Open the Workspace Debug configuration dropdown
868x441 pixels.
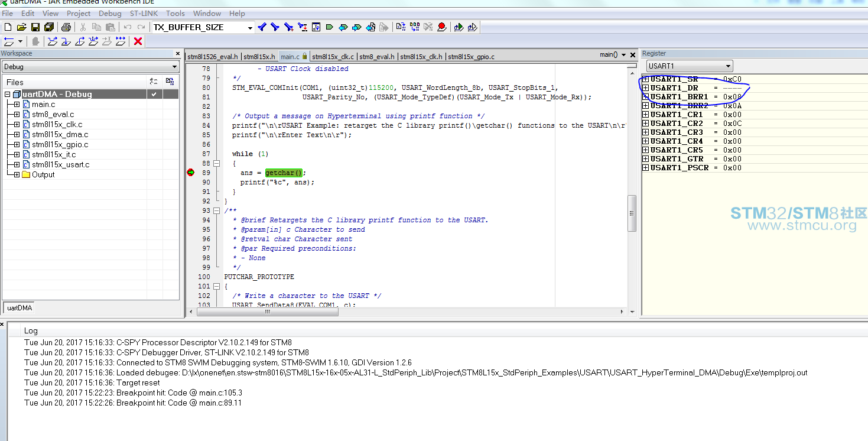point(174,67)
